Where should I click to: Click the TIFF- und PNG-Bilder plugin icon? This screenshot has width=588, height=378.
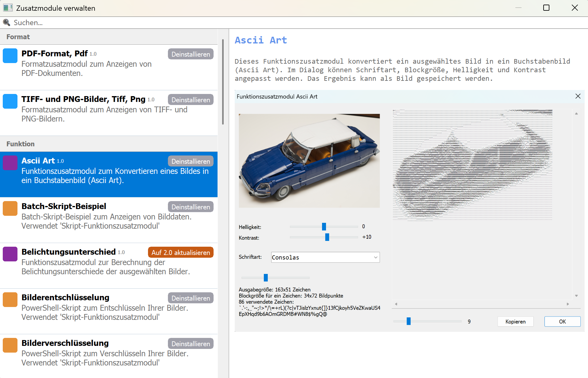coord(10,101)
